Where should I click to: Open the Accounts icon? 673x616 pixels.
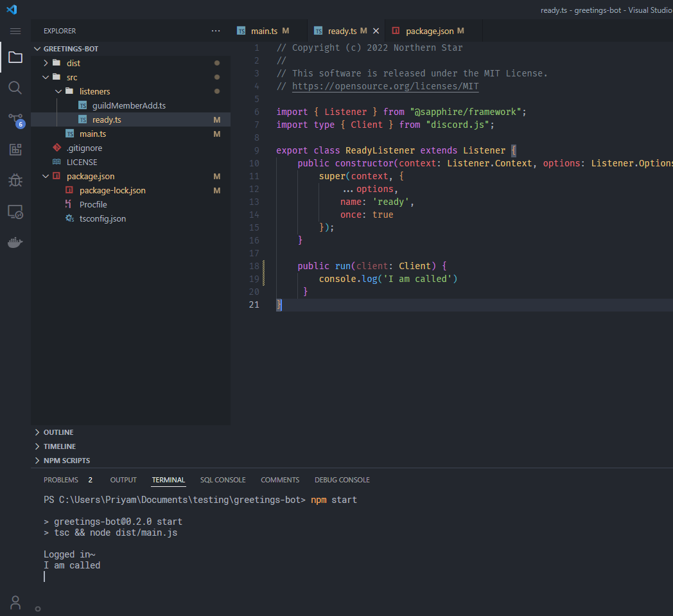point(15,603)
